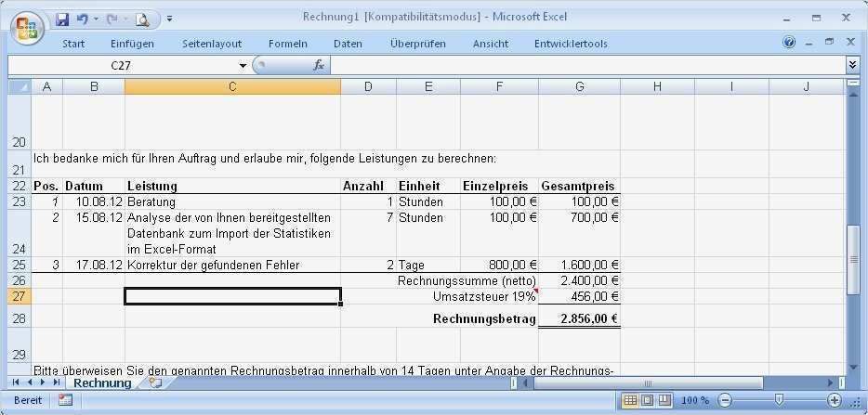Screen dimensions: 868x415
Task: Close the workbook with ribbon X button
Action: tap(851, 42)
